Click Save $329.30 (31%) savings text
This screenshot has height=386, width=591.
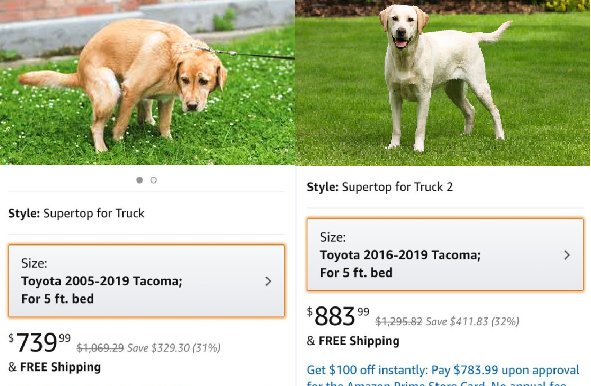click(x=174, y=348)
